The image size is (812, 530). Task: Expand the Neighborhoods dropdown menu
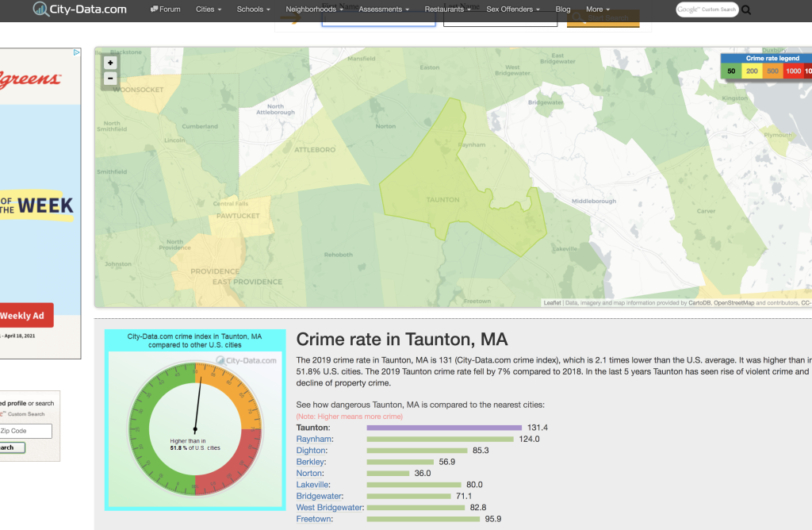[x=314, y=10]
